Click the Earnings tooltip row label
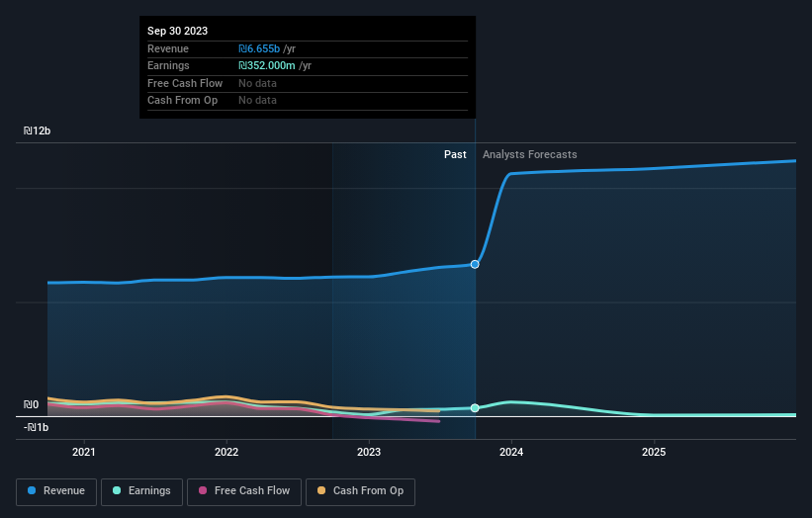Viewport: 812px width, 518px height. (x=168, y=65)
